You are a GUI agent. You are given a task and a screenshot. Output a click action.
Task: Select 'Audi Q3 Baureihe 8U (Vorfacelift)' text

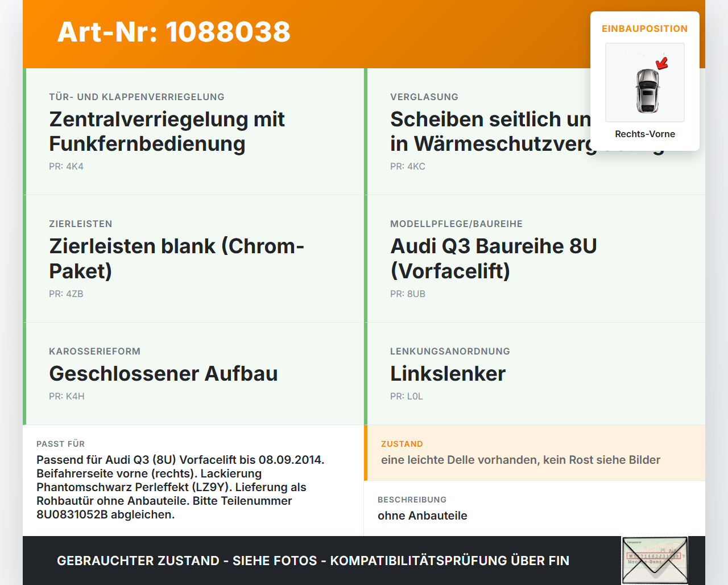pyautogui.click(x=494, y=258)
